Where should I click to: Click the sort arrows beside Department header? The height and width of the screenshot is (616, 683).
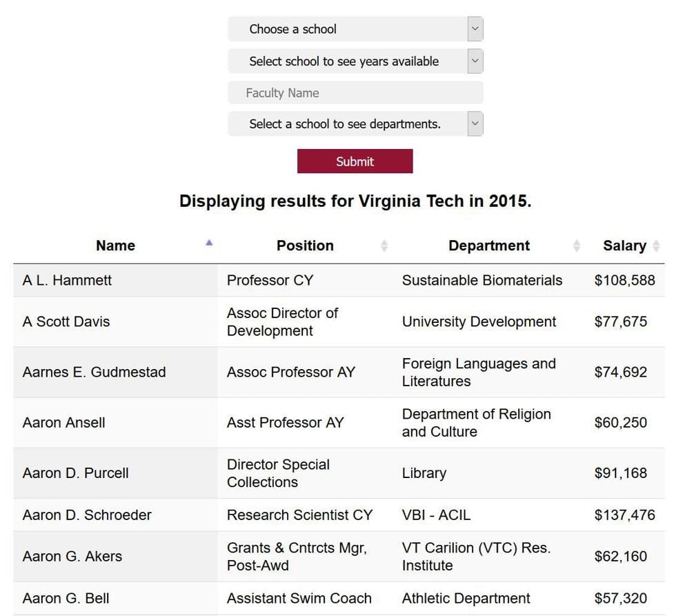[x=577, y=245]
